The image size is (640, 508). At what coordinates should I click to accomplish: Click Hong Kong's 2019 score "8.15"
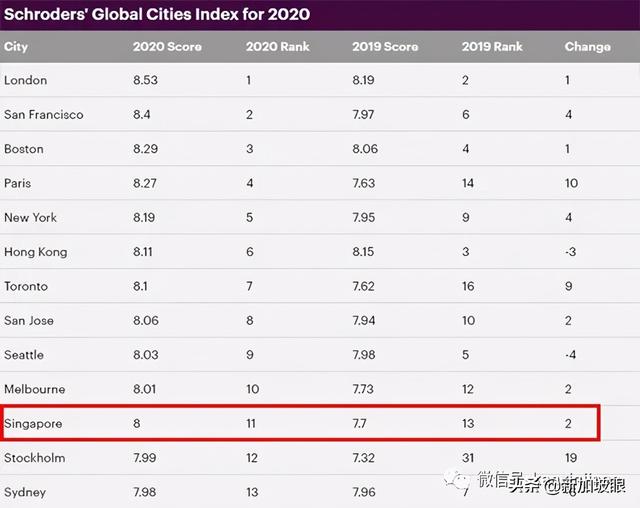[x=363, y=252]
